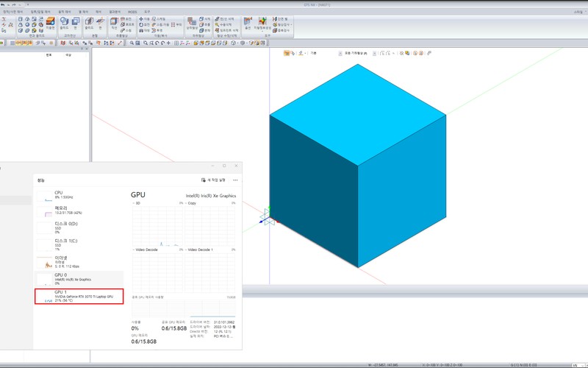Open the MODS ribbon tab
The width and height of the screenshot is (588, 368).
click(132, 12)
